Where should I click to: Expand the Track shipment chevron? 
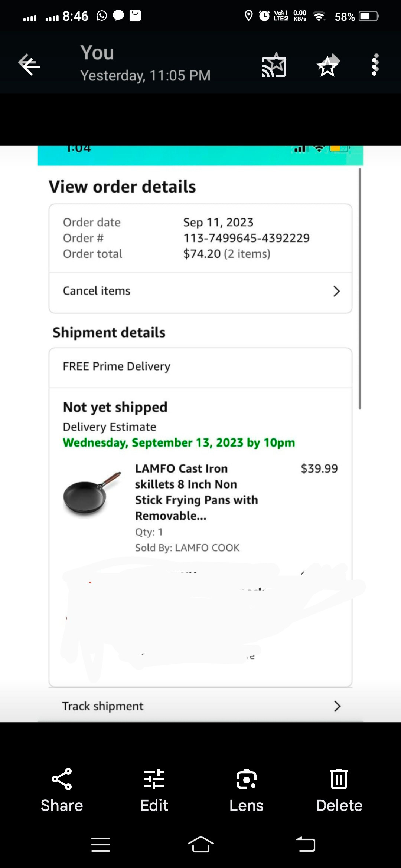click(x=337, y=706)
